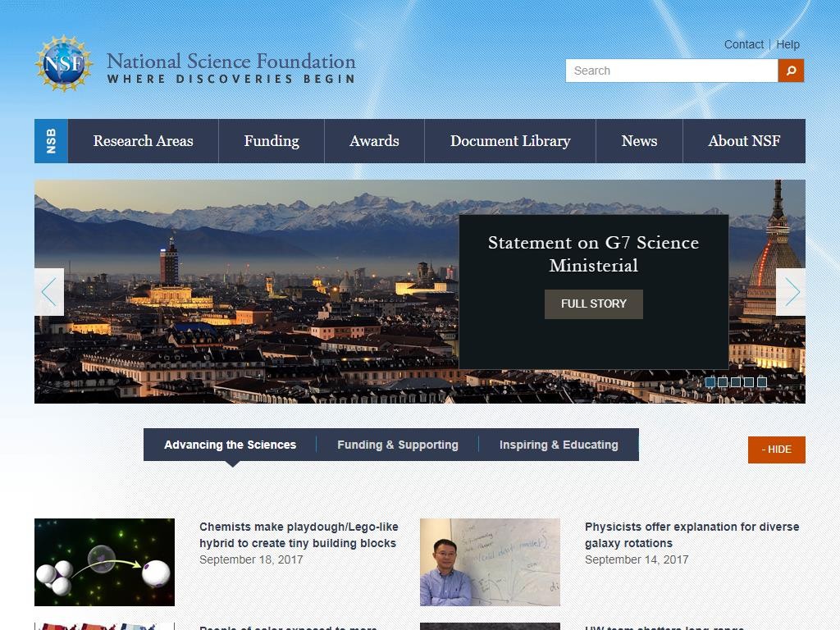Open the Research Areas menu

(143, 141)
